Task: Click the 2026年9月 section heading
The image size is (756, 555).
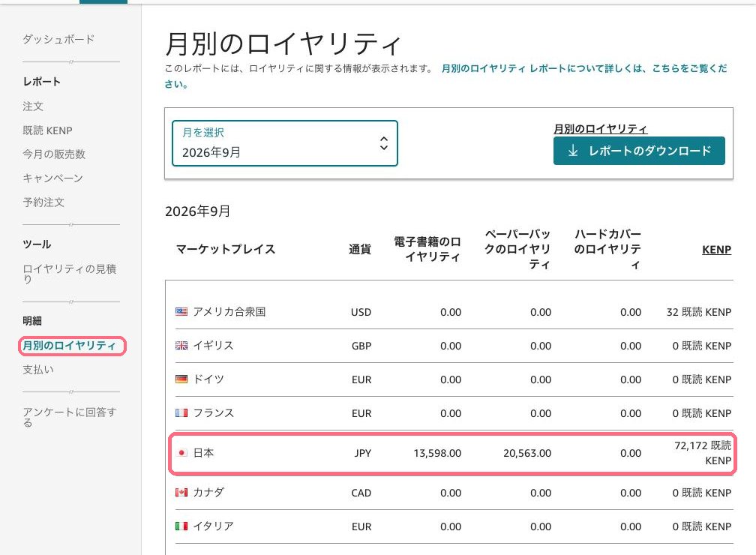Action: click(198, 211)
